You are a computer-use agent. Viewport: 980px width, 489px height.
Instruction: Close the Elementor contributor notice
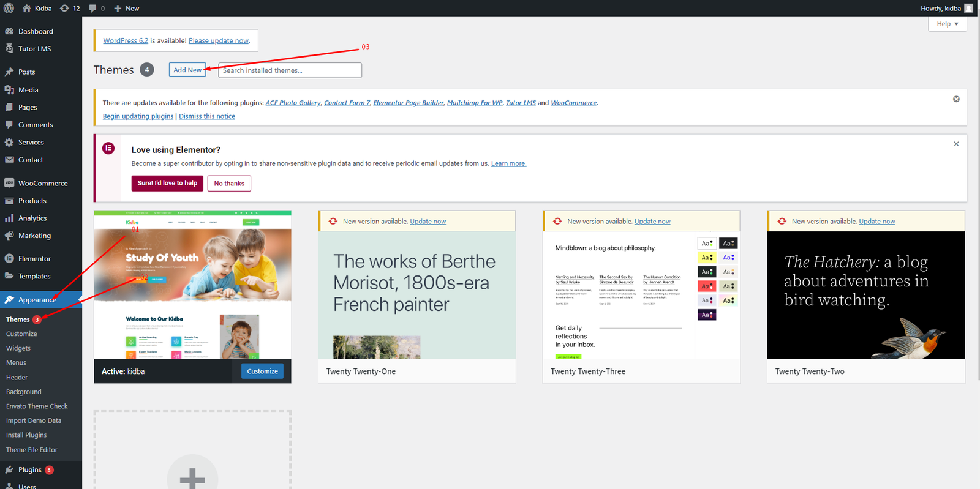956,144
